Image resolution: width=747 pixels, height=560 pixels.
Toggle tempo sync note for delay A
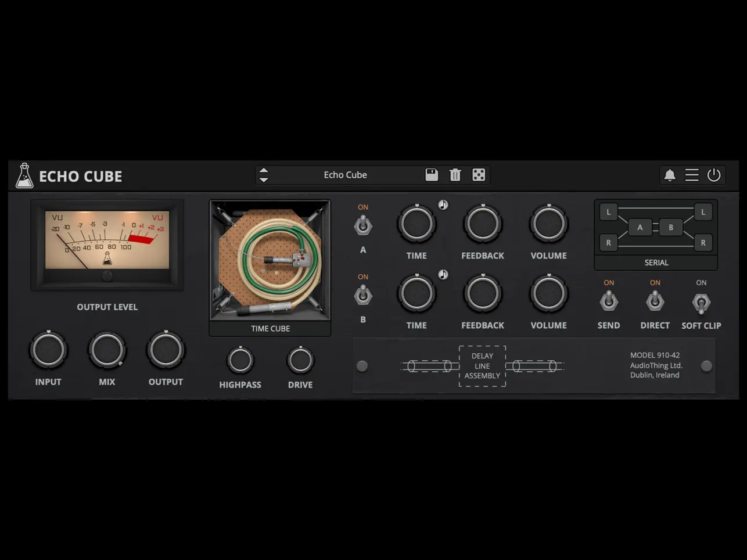pos(443,204)
